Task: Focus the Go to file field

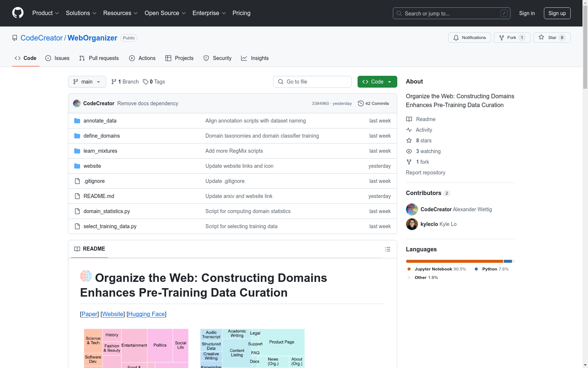Action: pyautogui.click(x=312, y=82)
